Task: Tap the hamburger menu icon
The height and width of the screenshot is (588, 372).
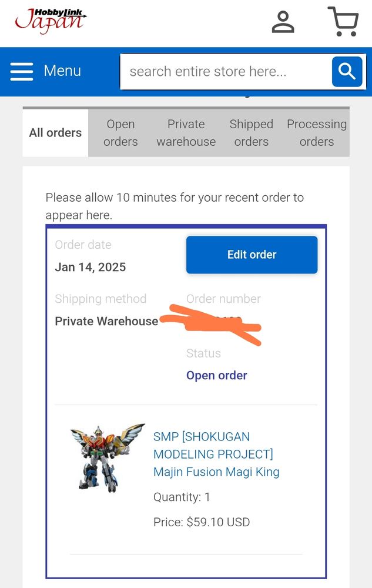Action: click(x=22, y=71)
